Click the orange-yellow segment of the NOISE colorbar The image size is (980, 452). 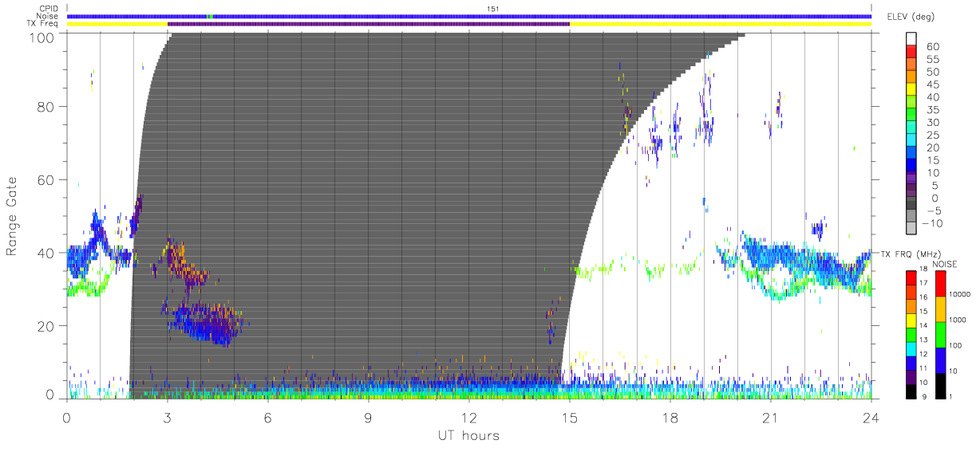[941, 309]
